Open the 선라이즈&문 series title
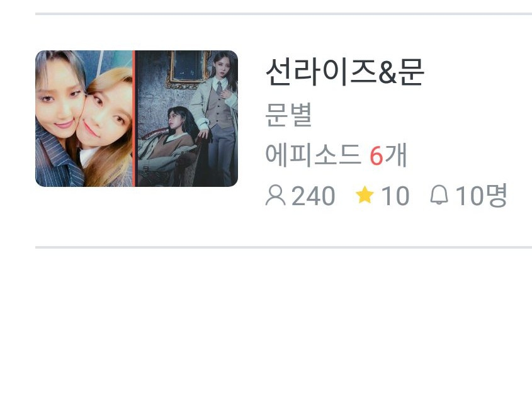Image resolution: width=532 pixels, height=399 pixels. 345,72
